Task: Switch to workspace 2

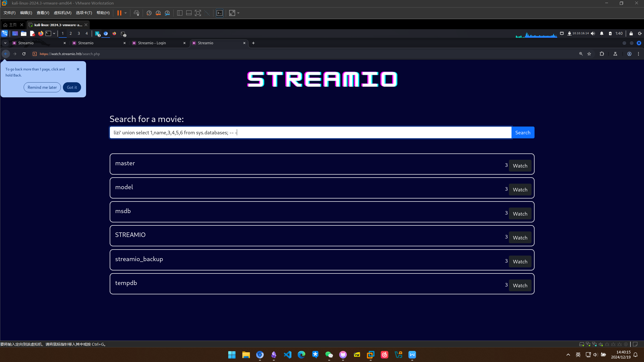Action: (70, 33)
